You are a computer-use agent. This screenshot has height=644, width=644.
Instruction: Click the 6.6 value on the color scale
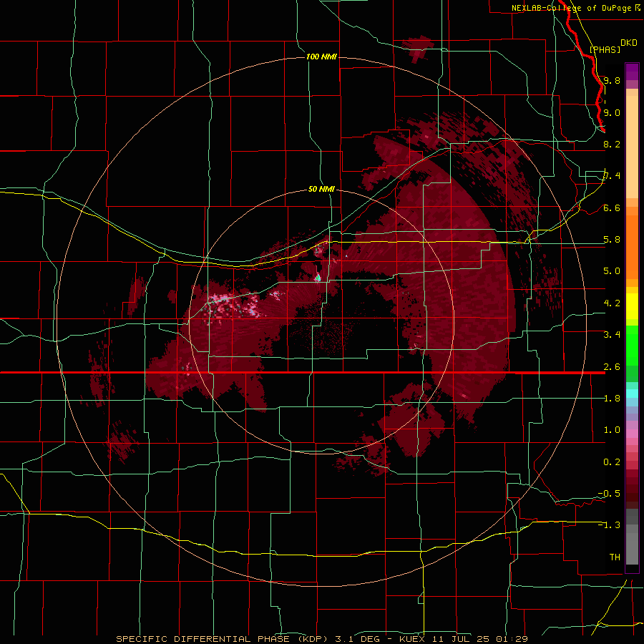point(612,208)
